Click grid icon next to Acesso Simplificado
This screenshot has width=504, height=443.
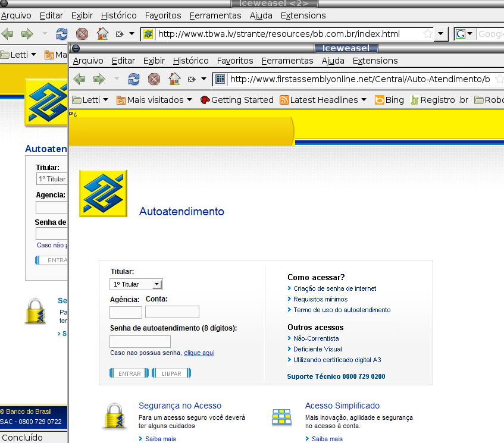pyautogui.click(x=281, y=417)
